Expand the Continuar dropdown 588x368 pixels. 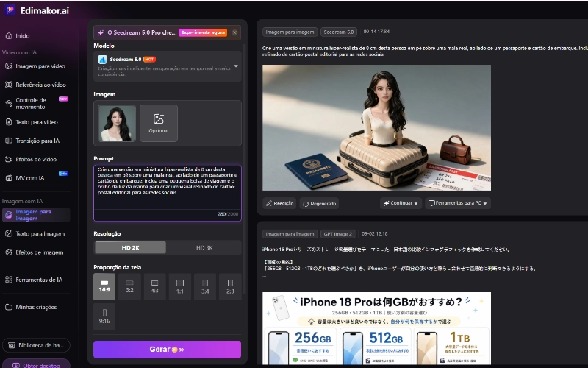pyautogui.click(x=401, y=203)
